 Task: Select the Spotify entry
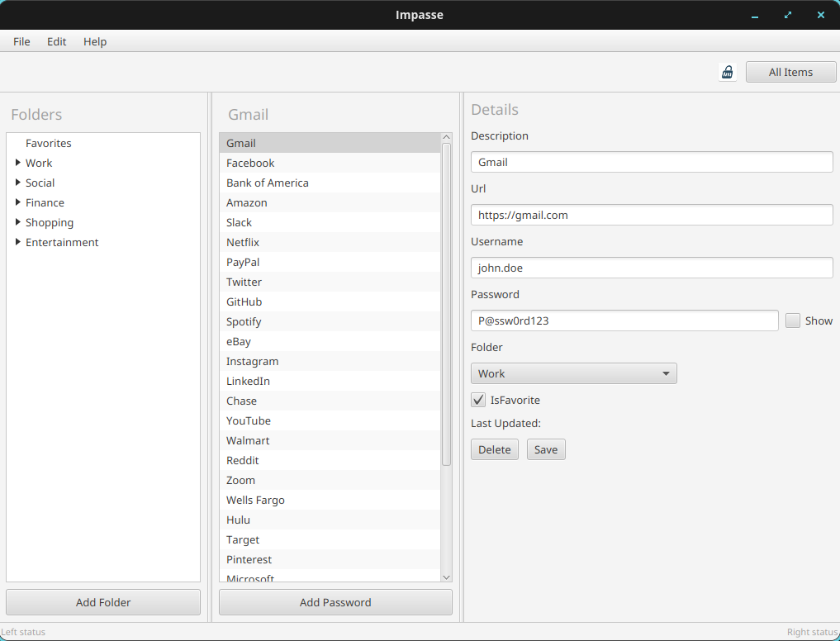tap(330, 321)
